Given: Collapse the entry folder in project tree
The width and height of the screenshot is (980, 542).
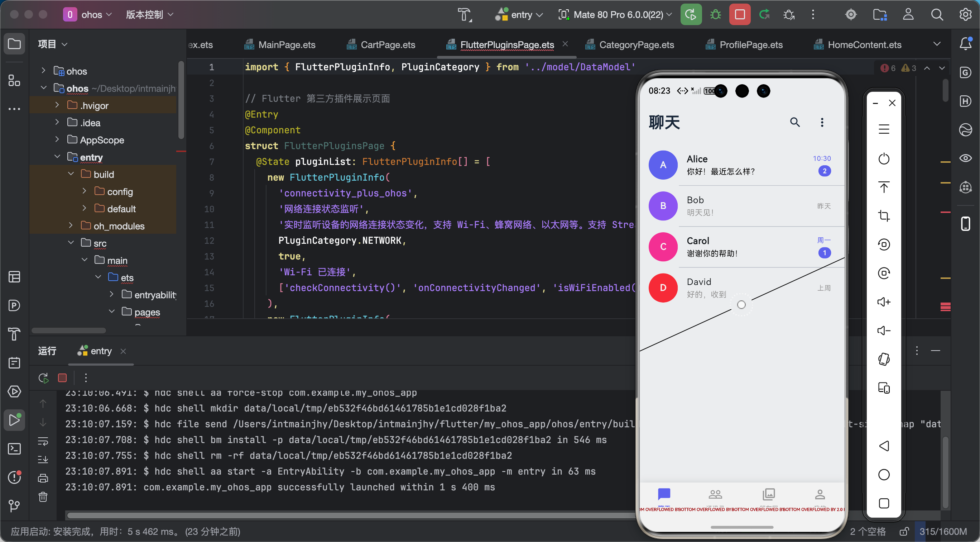Looking at the screenshot, I should point(57,157).
